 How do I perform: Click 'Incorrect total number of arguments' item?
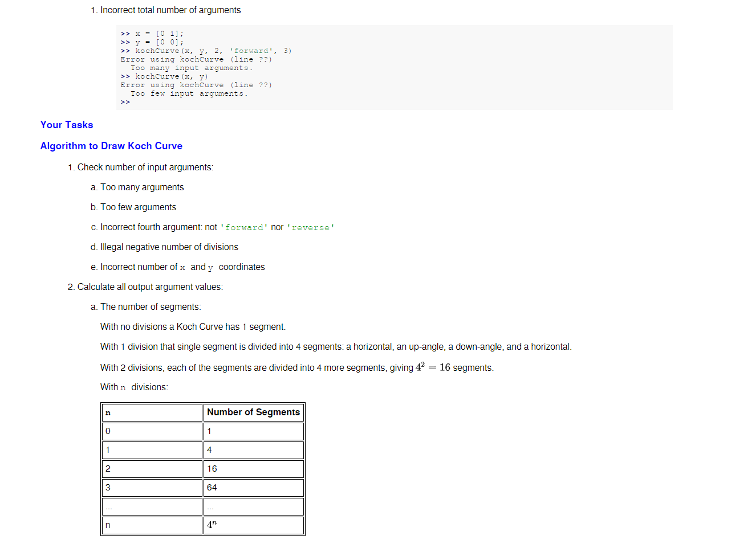click(x=170, y=10)
